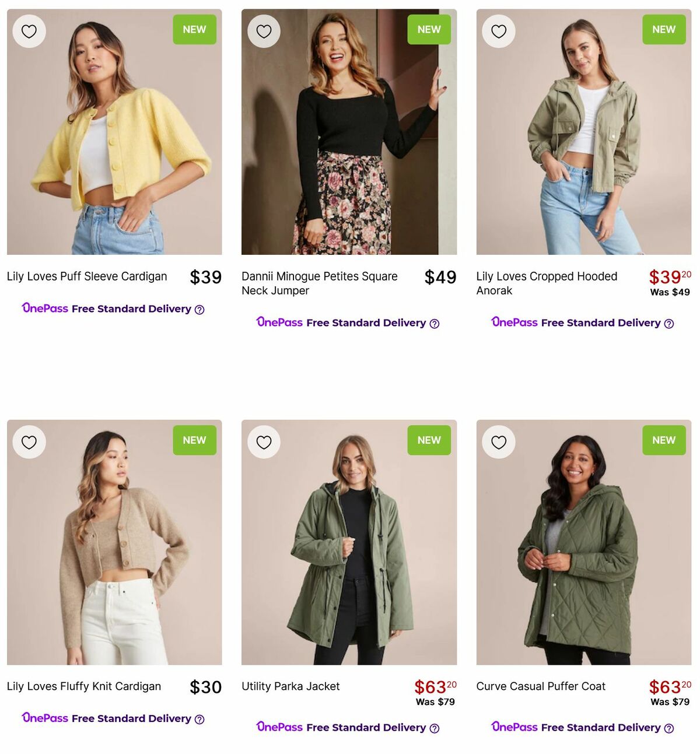Click the heart icon on Dannii Minogue jumper
Screen dimensions: 700x754
click(264, 31)
